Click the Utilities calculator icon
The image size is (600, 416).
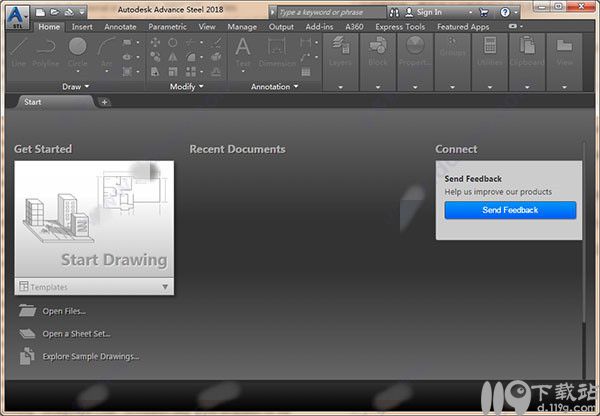coord(490,46)
